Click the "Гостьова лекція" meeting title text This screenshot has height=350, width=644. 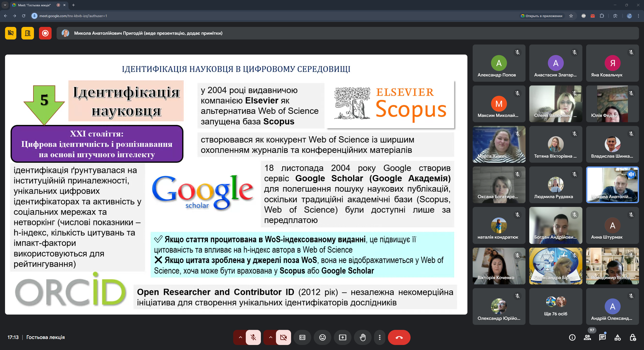pyautogui.click(x=46, y=337)
